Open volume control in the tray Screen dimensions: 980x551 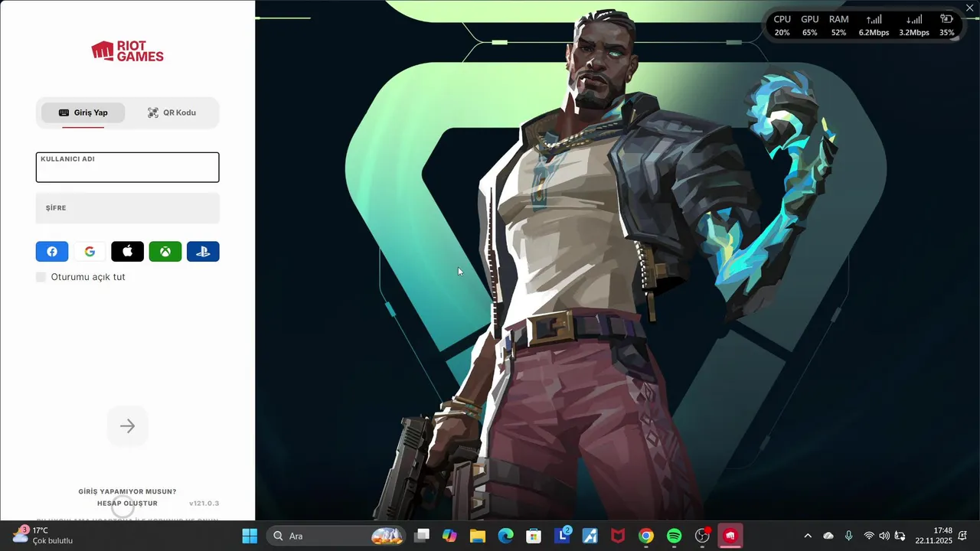(x=884, y=536)
